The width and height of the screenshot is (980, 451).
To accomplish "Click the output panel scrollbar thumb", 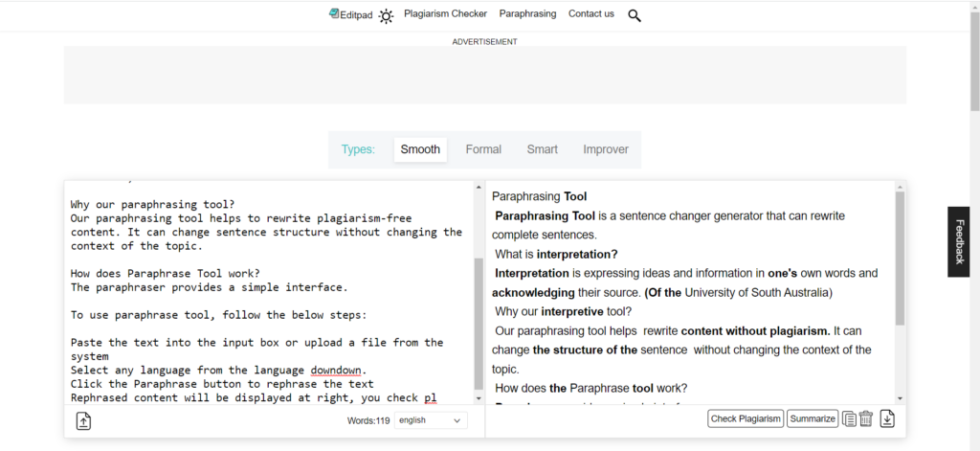I will pos(900,258).
